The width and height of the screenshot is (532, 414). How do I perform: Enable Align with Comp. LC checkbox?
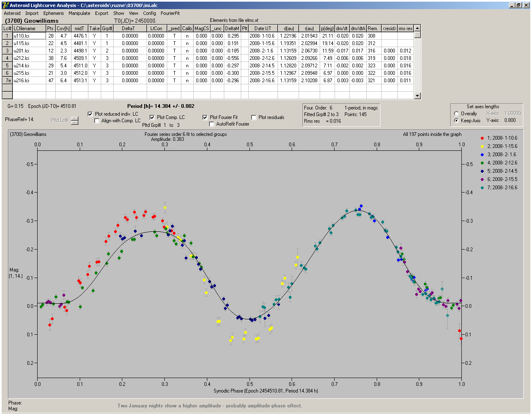[x=97, y=121]
